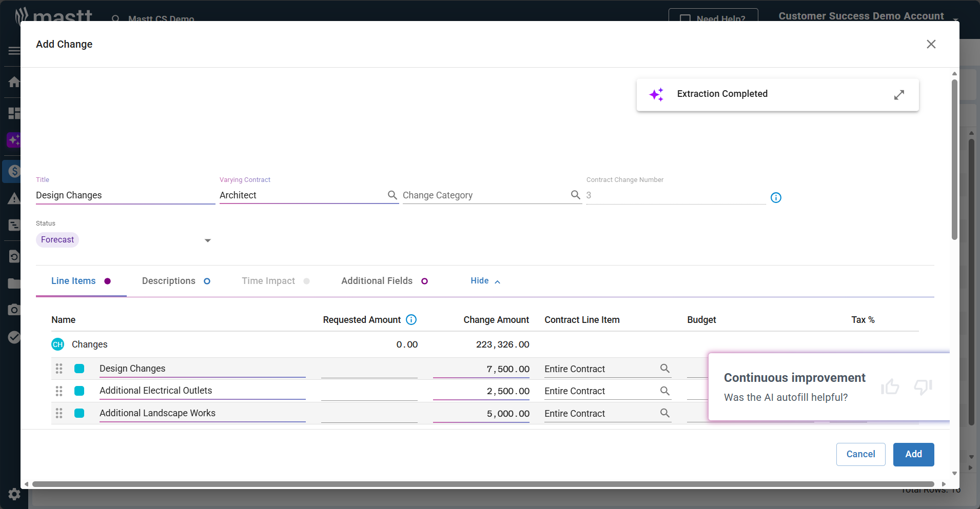Open the settings gear at bottom left
The height and width of the screenshot is (509, 980).
pos(14,494)
